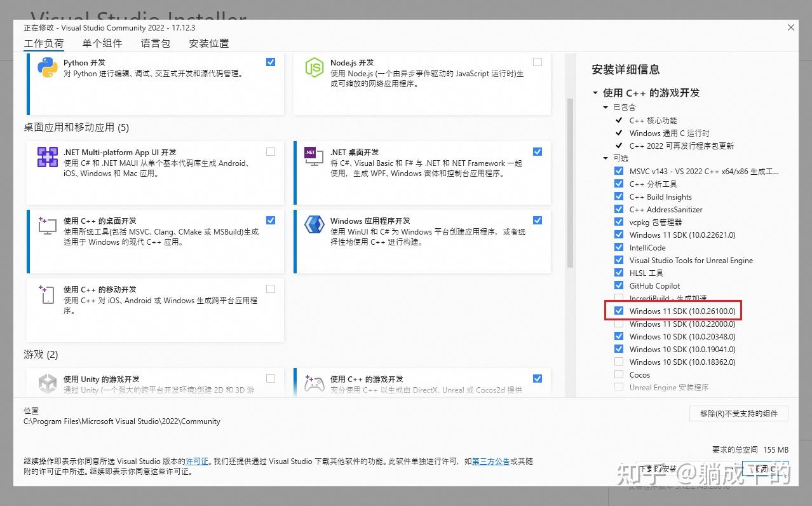Collapse the 已包含 section
Viewport: 812px width, 506px height.
[605, 107]
